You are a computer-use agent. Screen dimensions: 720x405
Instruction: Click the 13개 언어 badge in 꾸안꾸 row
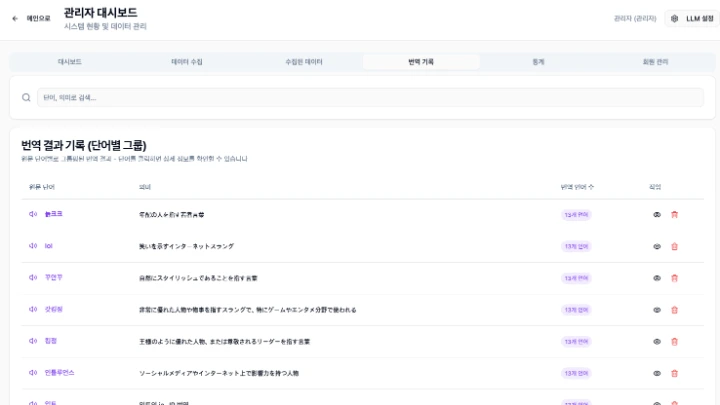click(x=576, y=278)
